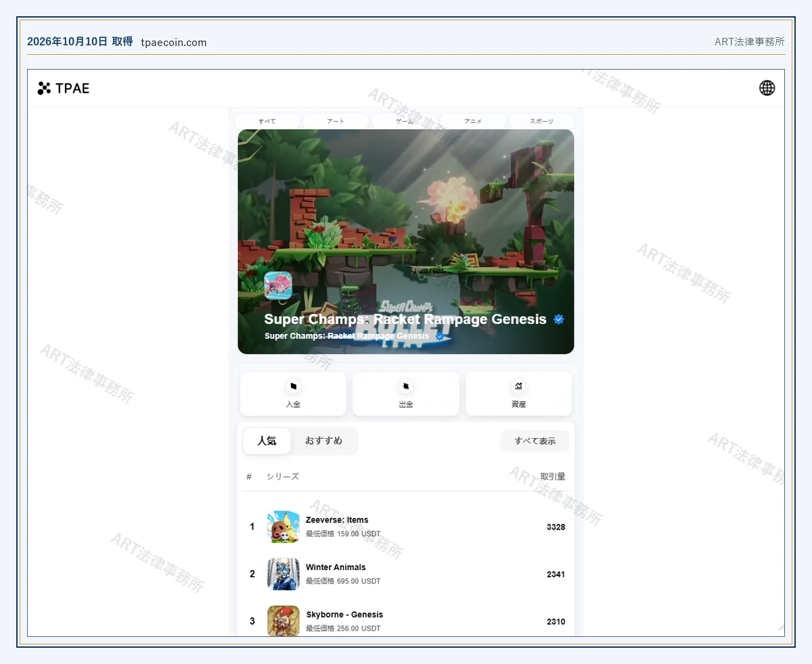Select the すべて category tab
The height and width of the screenshot is (664, 812).
click(x=267, y=121)
